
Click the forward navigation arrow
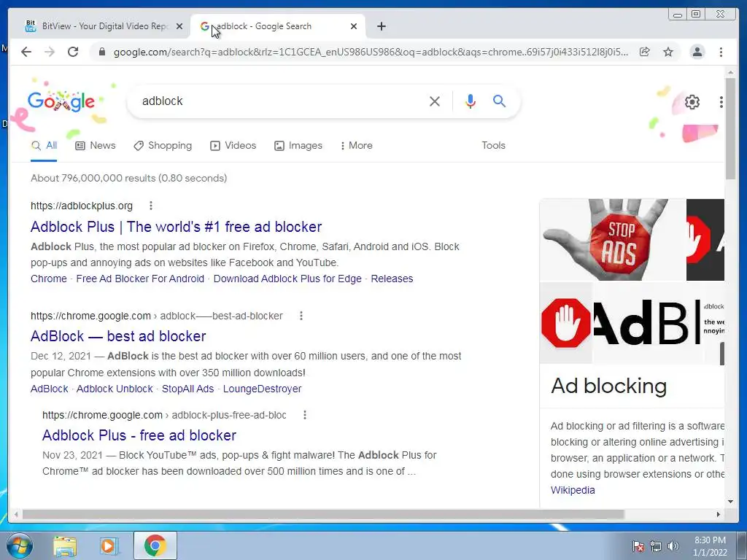tap(50, 52)
